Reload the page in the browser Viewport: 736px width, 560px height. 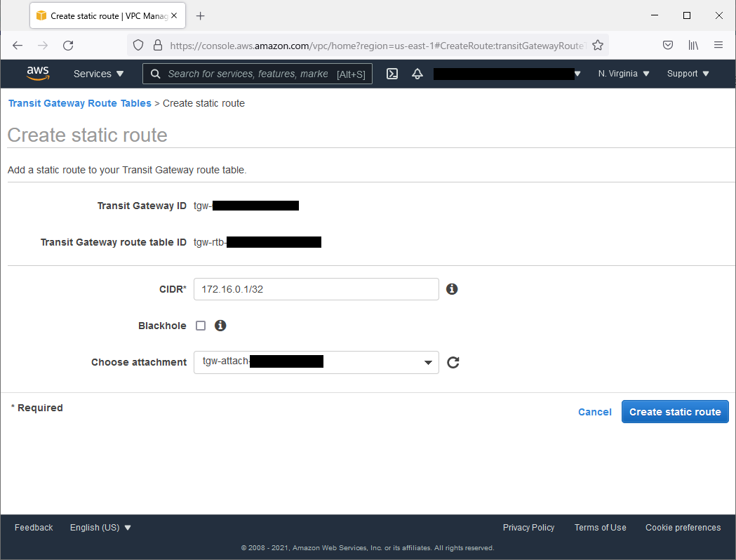click(x=68, y=45)
